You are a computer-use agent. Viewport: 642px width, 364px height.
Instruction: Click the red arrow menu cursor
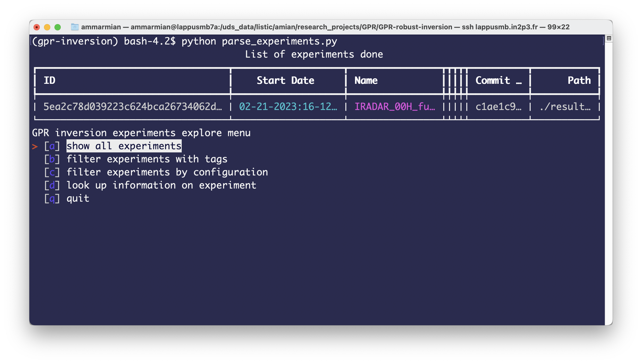[35, 146]
